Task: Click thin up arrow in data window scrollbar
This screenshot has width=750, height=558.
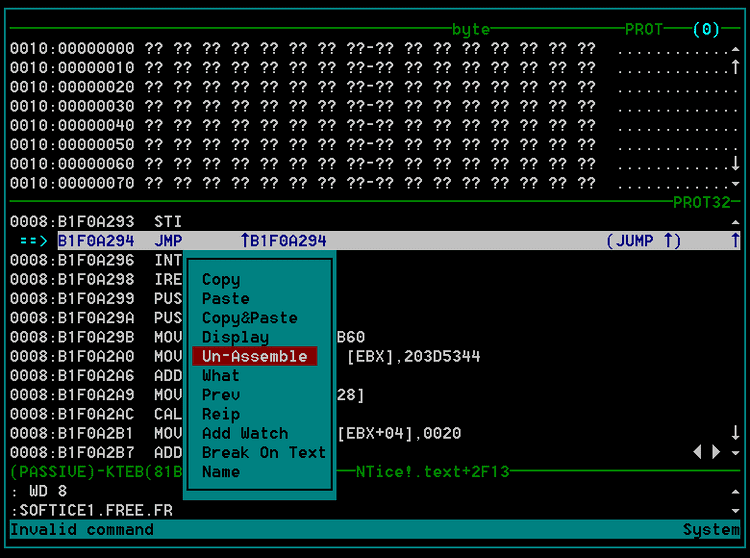Action: point(735,66)
